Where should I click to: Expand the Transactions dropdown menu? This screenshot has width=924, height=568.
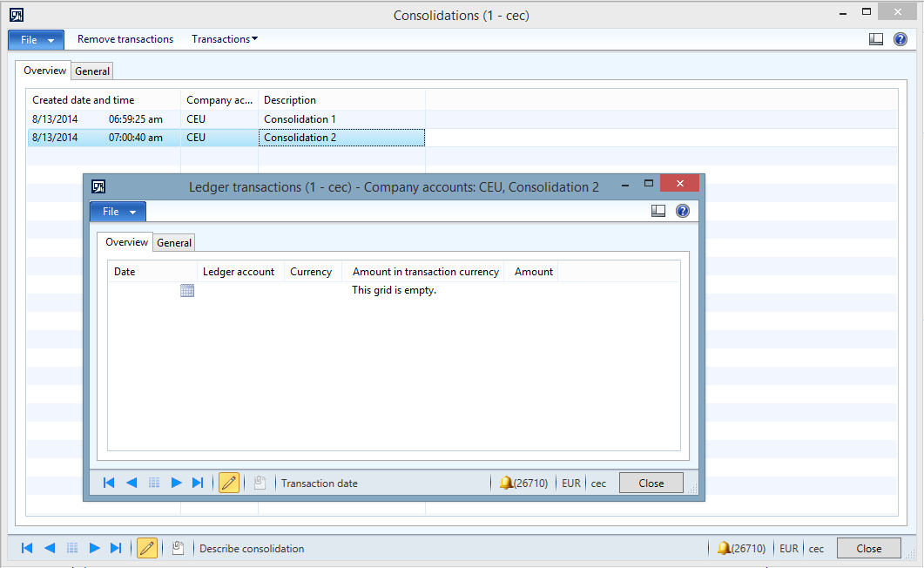(225, 39)
